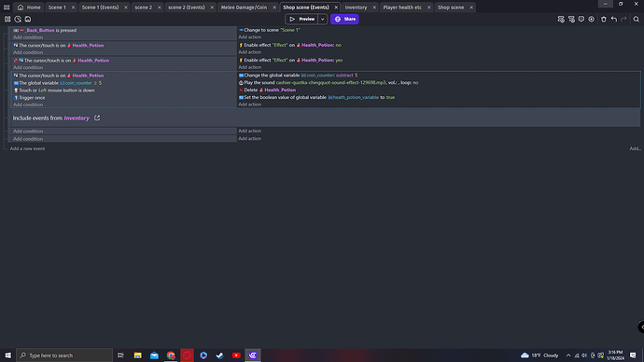
Task: Open the project manager panel icon
Action: [7, 19]
